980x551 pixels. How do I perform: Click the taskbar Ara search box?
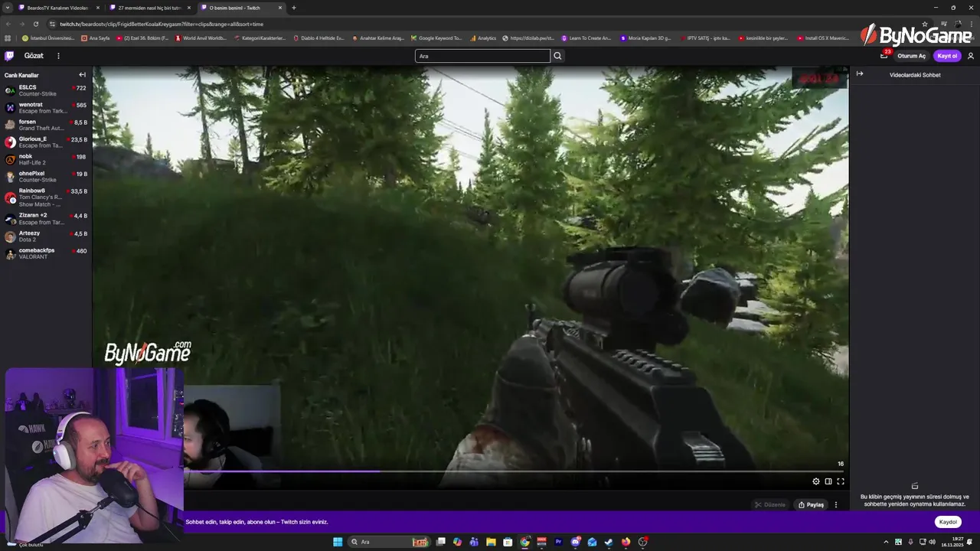(388, 542)
